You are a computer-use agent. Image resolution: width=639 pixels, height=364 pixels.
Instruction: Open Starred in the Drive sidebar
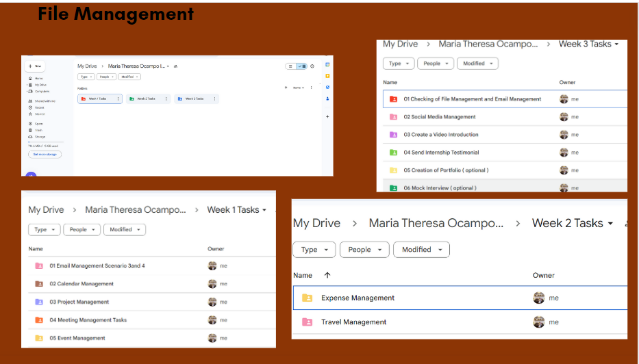(x=36, y=114)
